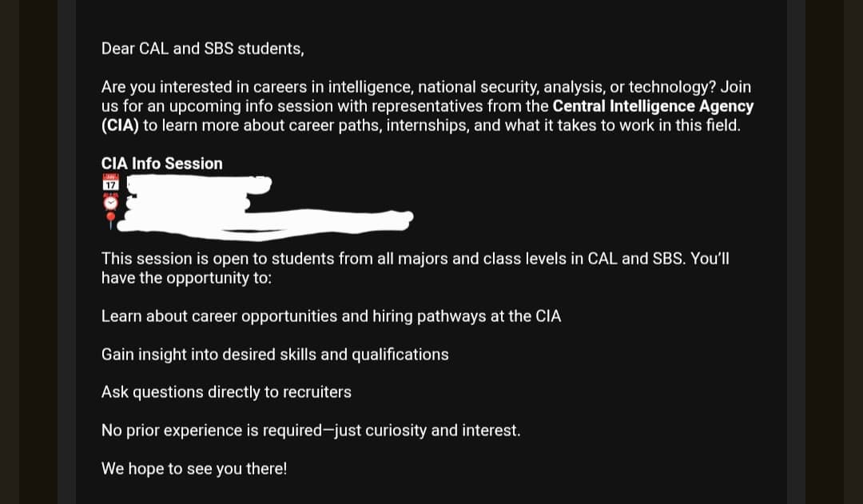
Task: Select the bold 'CIA Info Session' heading
Action: (x=161, y=164)
